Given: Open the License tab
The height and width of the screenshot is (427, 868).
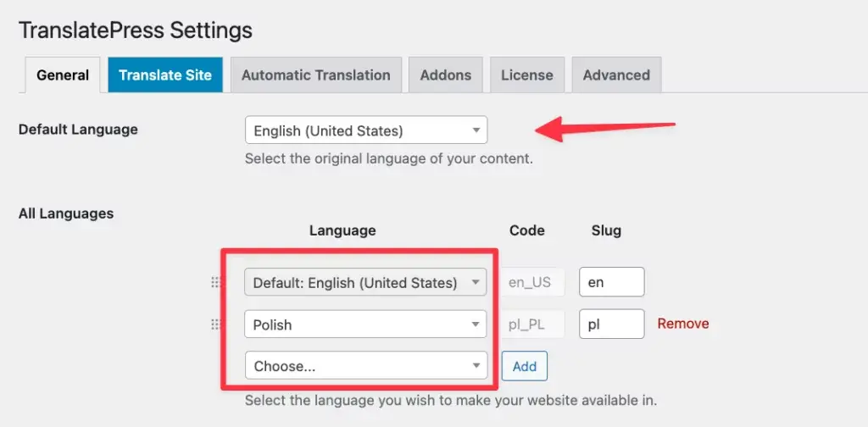Looking at the screenshot, I should click(526, 75).
